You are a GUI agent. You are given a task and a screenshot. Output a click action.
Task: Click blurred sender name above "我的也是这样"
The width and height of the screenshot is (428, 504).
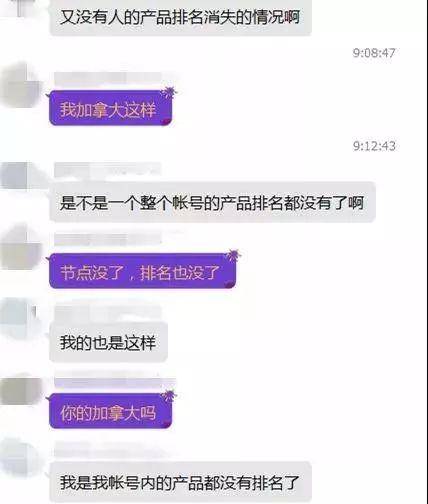click(107, 314)
